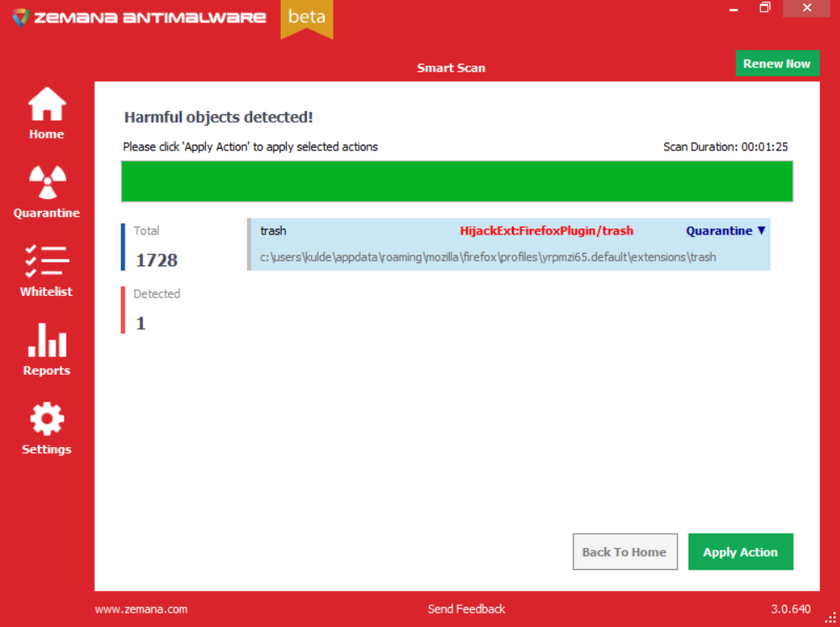Click the Settings label in sidebar
The width and height of the screenshot is (840, 627).
[46, 449]
